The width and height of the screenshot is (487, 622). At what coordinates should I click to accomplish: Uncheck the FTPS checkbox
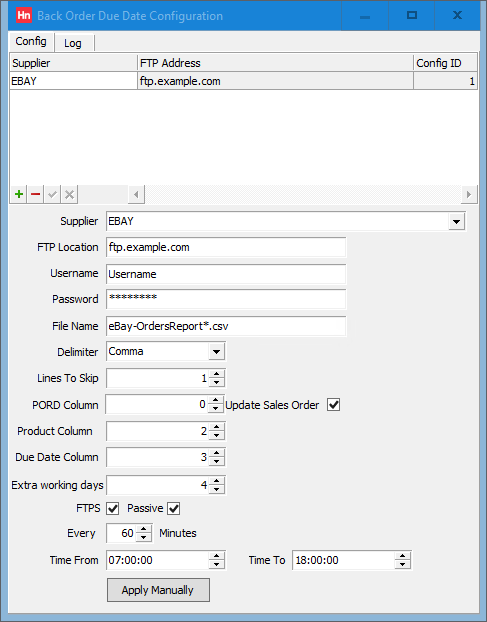113,508
